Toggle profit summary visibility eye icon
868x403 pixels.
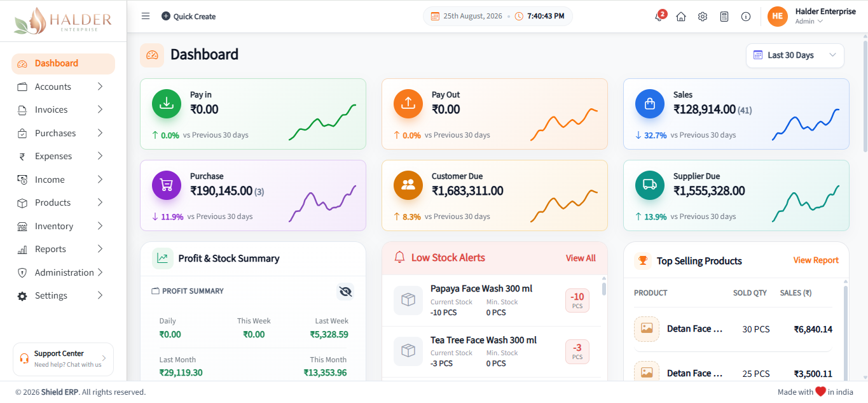(x=345, y=292)
